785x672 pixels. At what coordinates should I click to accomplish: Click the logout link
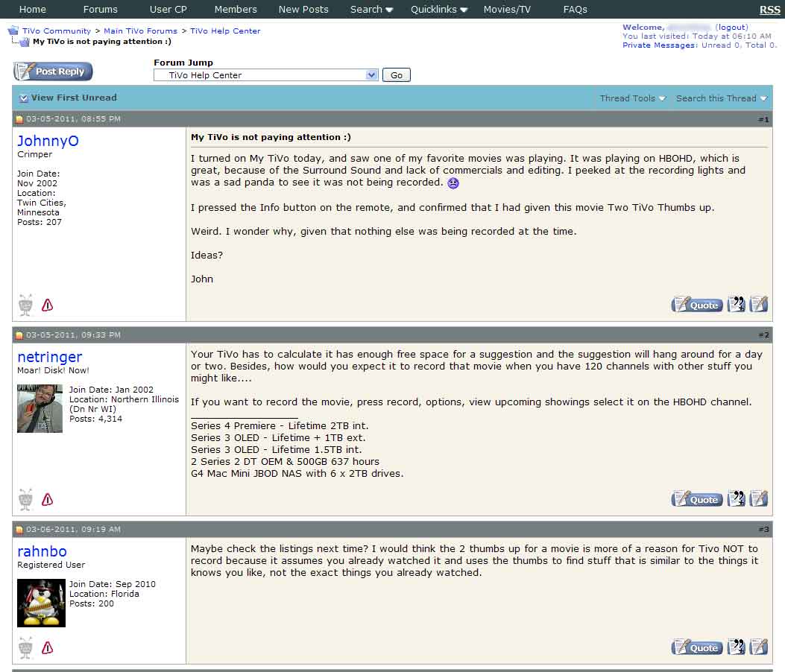click(731, 27)
